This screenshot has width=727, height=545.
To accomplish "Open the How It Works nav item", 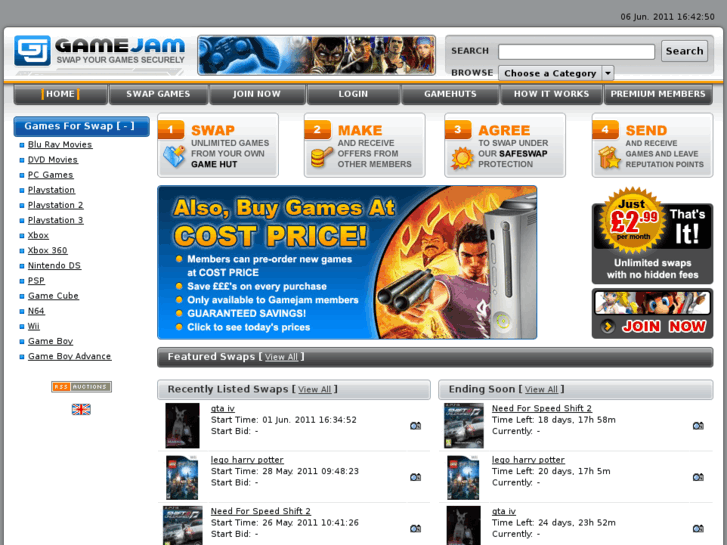I will click(551, 94).
